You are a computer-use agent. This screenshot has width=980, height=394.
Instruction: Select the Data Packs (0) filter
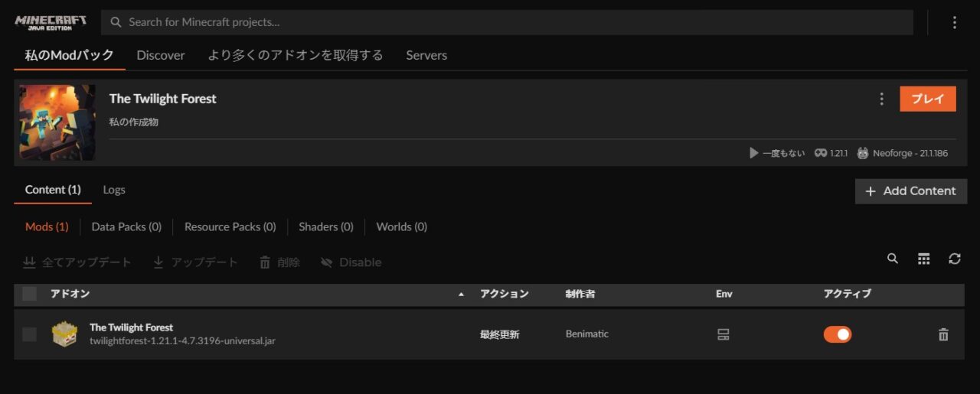(126, 226)
